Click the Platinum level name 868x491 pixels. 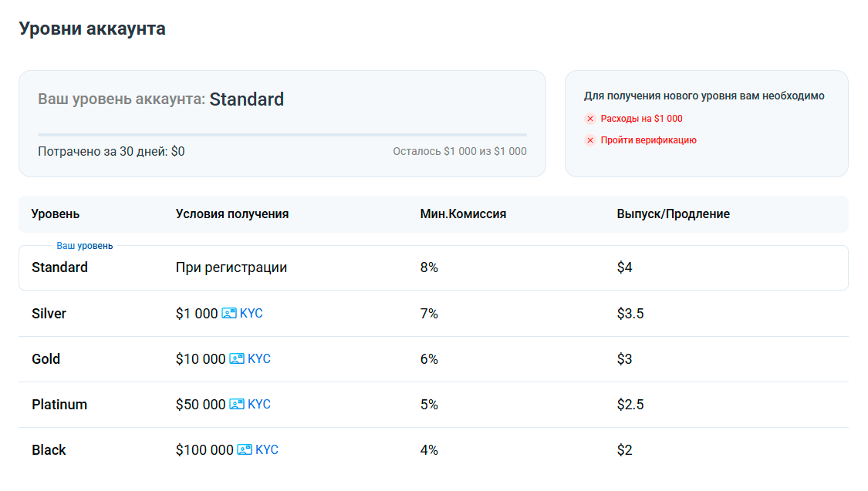coord(59,405)
